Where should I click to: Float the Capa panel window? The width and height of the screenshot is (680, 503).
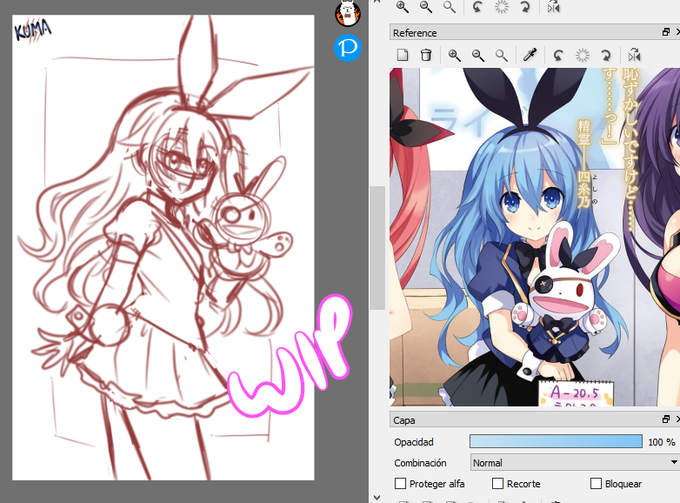[x=666, y=419]
